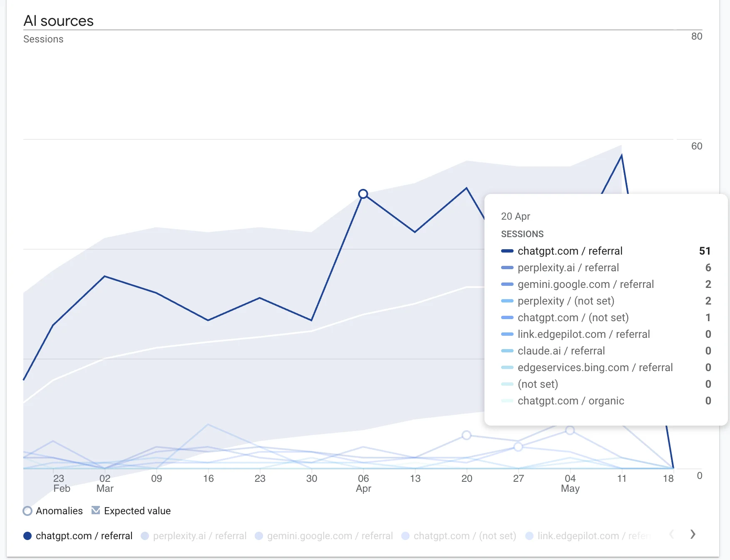Click the edgeservices.bing.com / referral line swatch in tooltip

507,367
